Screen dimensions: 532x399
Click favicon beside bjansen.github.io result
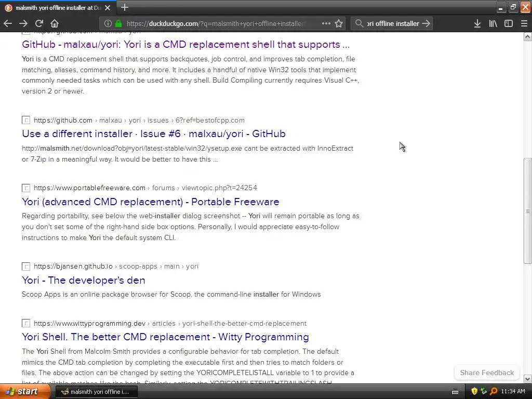pyautogui.click(x=26, y=267)
